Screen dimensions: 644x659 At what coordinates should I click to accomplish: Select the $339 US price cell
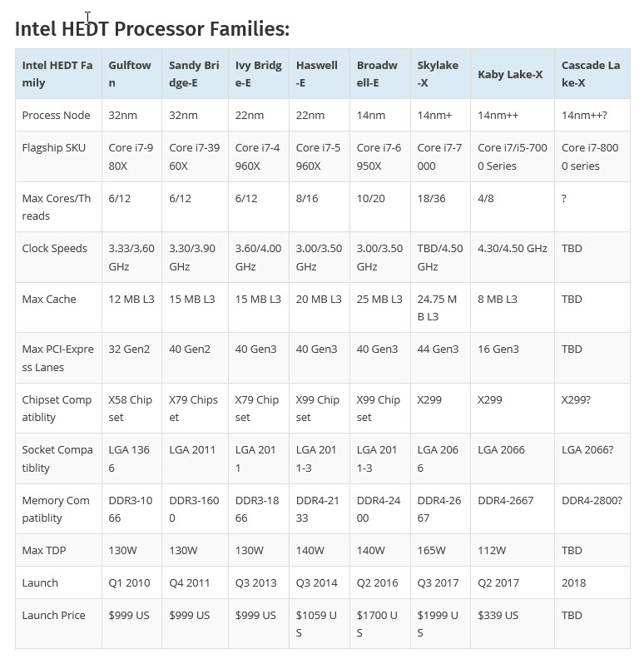[498, 615]
